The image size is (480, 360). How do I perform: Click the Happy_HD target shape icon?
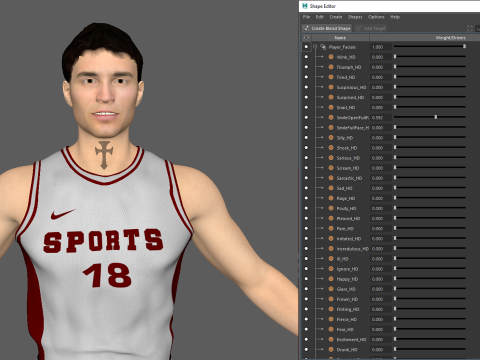(x=331, y=279)
